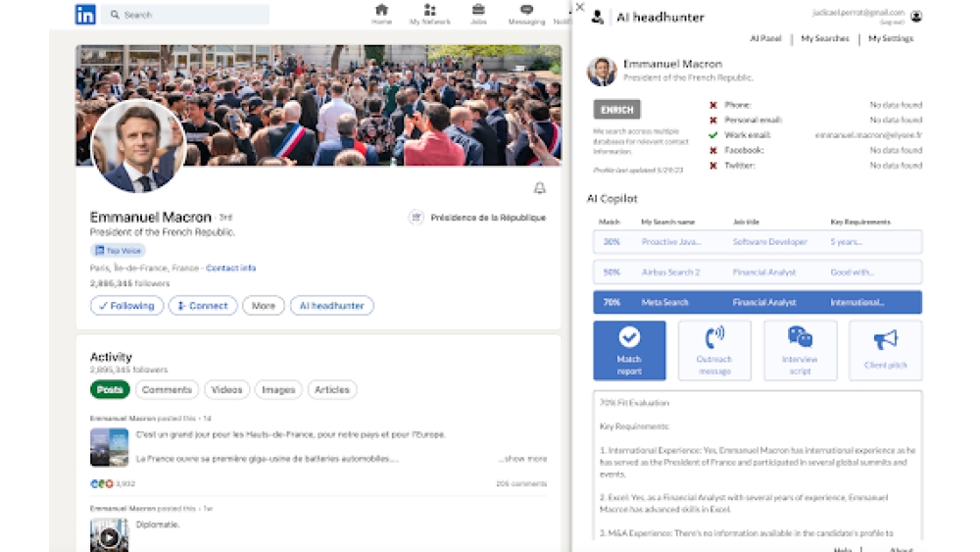Click the search magnifier icon
The width and height of the screenshot is (980, 552).
115,15
